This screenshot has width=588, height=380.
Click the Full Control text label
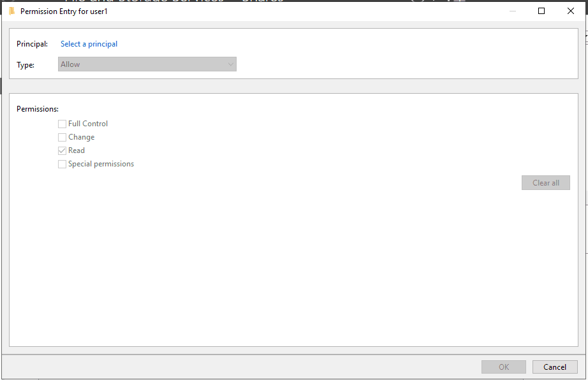point(88,124)
